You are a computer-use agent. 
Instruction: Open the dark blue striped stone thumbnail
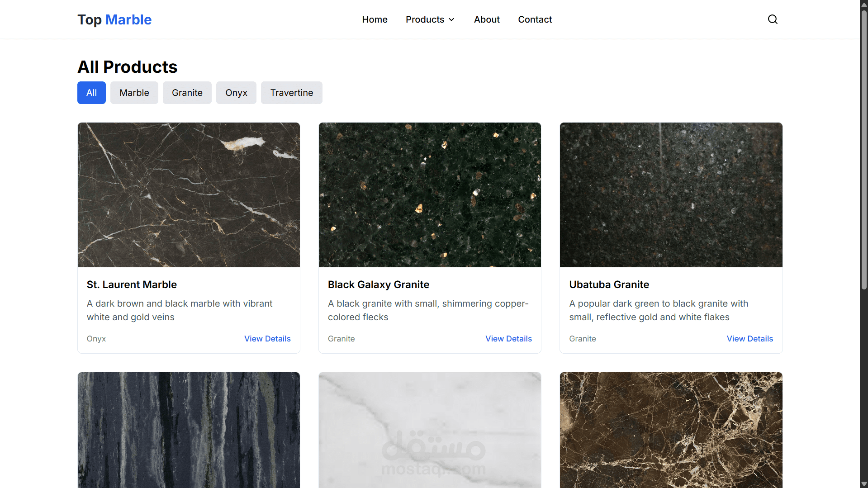click(x=189, y=430)
